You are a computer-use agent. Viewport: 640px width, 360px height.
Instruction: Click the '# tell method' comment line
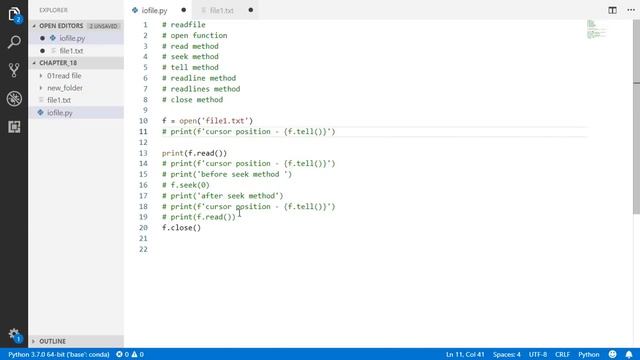(x=190, y=67)
